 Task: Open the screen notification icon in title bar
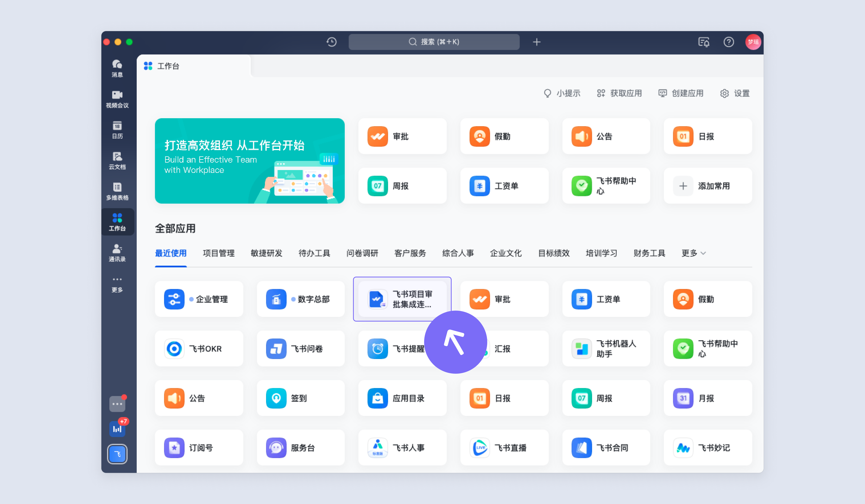click(x=704, y=42)
